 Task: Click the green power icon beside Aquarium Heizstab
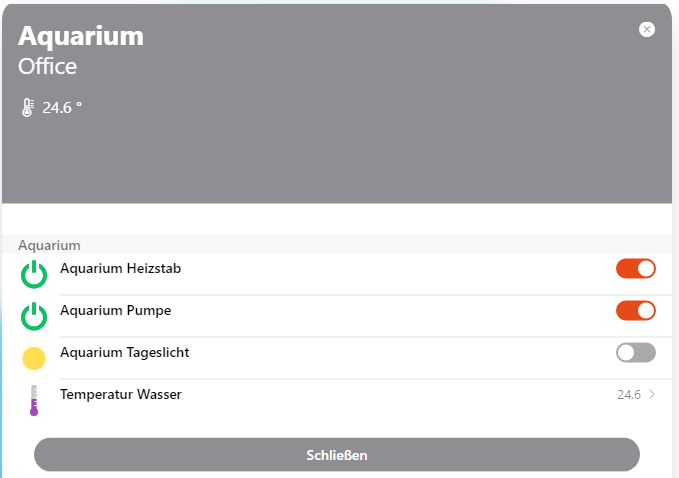(x=34, y=274)
